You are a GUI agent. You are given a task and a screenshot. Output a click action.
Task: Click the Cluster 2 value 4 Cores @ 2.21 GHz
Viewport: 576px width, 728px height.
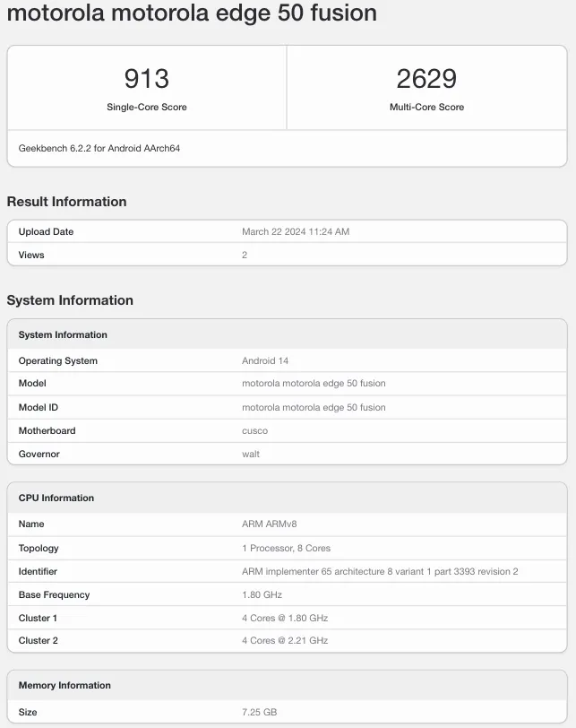click(x=285, y=640)
